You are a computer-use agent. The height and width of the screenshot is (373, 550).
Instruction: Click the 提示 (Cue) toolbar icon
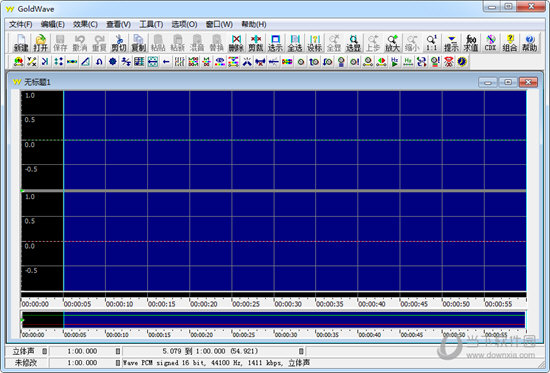pyautogui.click(x=451, y=43)
